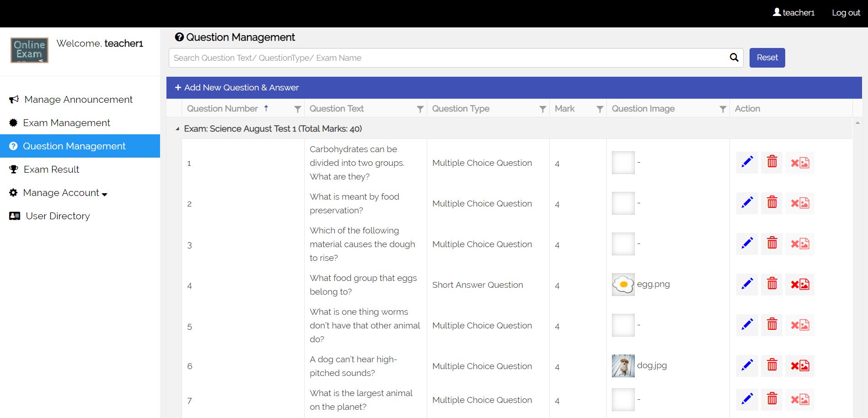868x418 pixels.
Task: Delete question 7 with its trash icon
Action: pyautogui.click(x=772, y=399)
